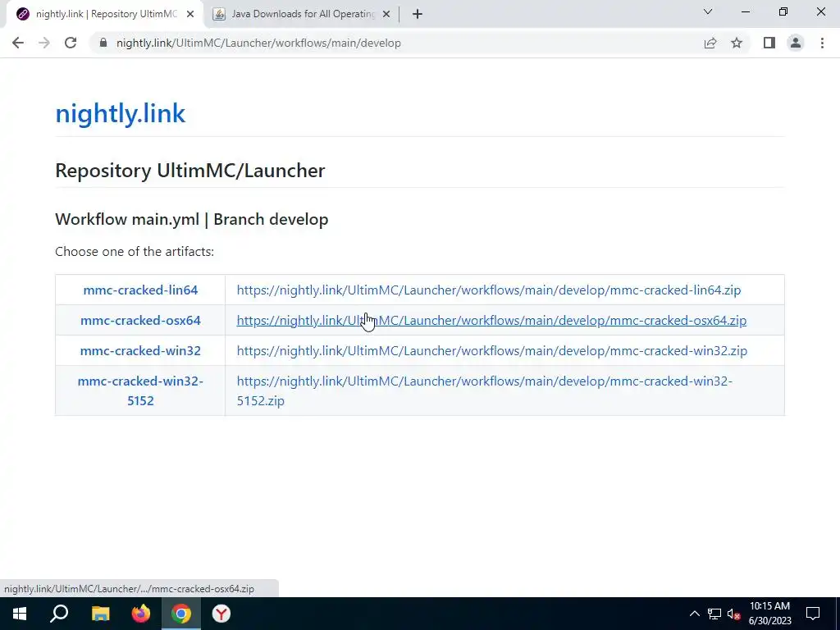Go back to the previous page
Viewport: 840px width, 630px height.
pyautogui.click(x=18, y=43)
